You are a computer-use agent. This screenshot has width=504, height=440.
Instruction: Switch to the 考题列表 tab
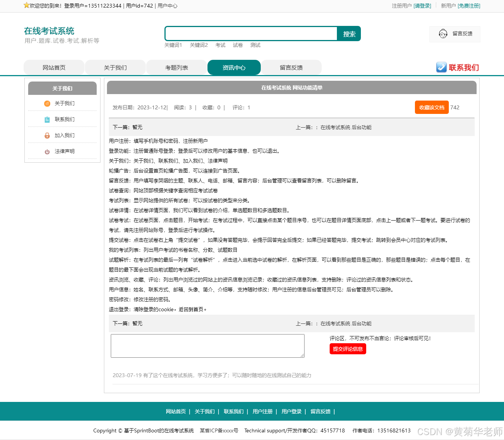pyautogui.click(x=177, y=67)
